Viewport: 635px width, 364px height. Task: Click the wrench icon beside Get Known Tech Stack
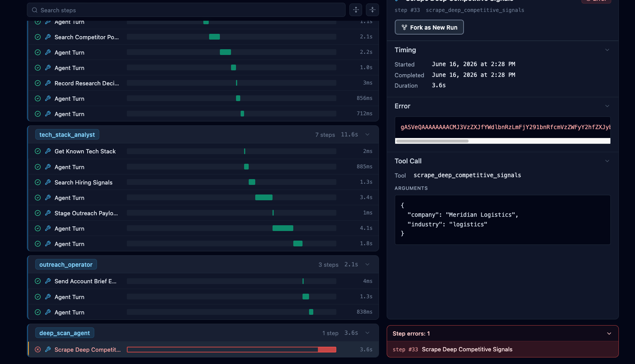pyautogui.click(x=48, y=151)
